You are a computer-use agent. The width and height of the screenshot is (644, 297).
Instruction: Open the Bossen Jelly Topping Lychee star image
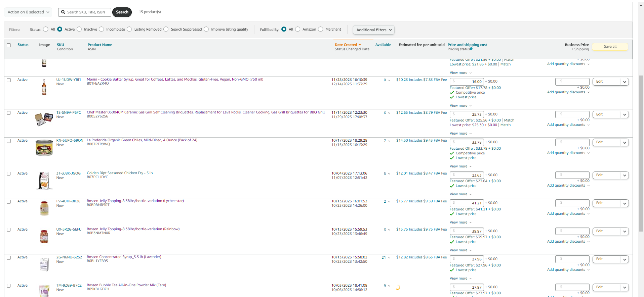44,208
